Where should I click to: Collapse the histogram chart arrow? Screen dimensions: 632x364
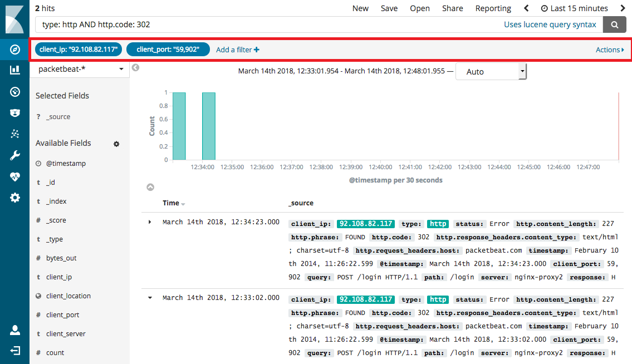point(150,187)
